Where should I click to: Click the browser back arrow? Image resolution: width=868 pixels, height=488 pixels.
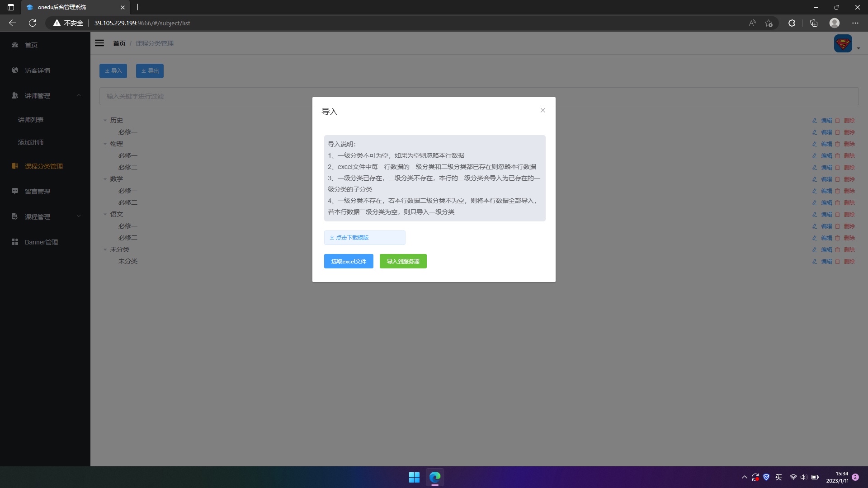[13, 23]
